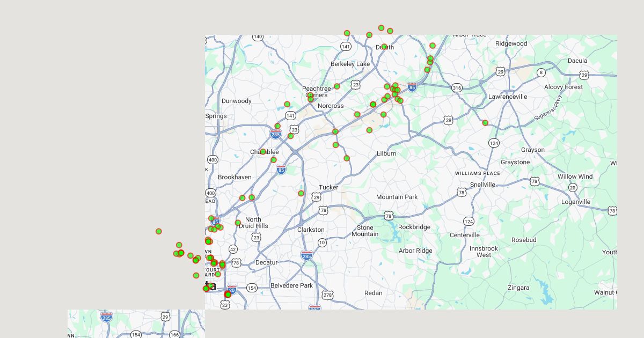
Task: Select the Redan label
Action: point(374,293)
